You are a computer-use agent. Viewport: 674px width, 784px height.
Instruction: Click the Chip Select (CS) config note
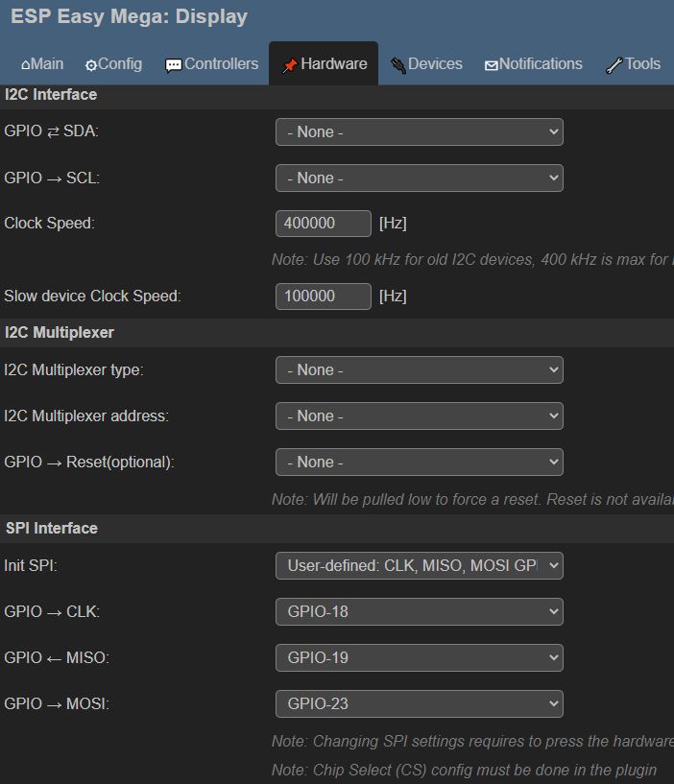(464, 770)
